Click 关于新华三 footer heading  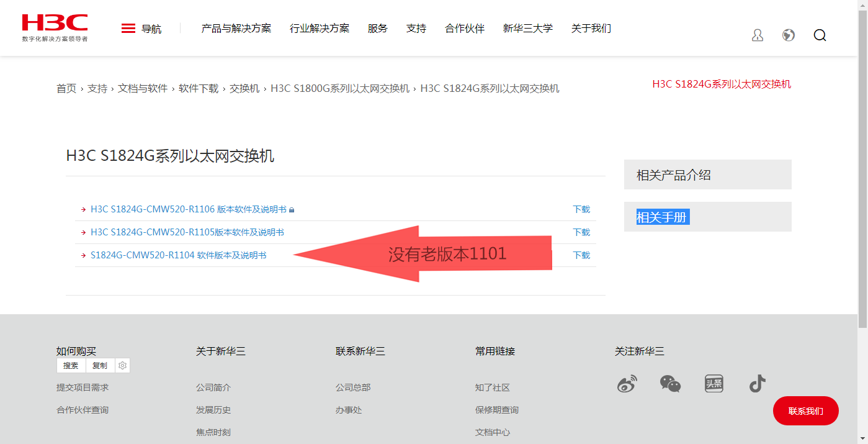pos(221,351)
